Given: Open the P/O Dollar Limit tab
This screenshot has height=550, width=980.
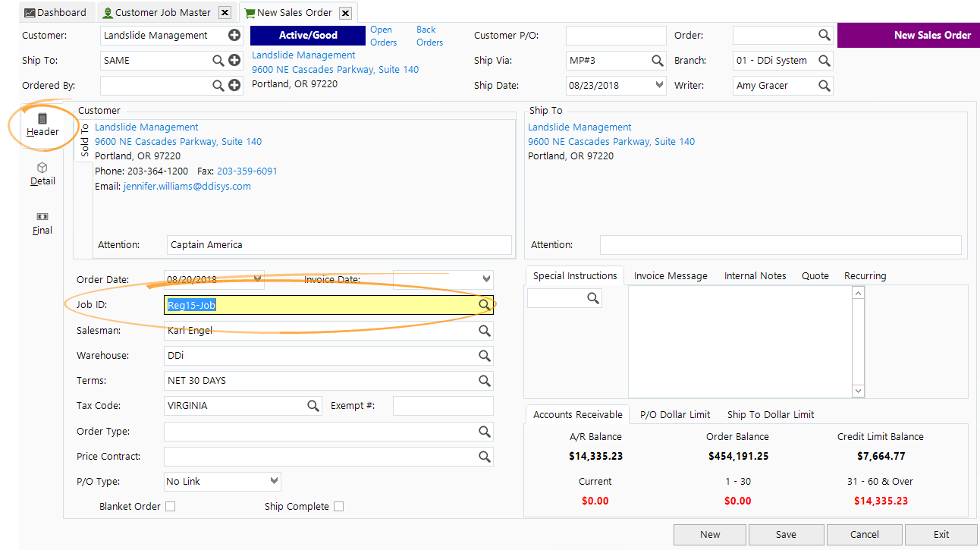Looking at the screenshot, I should click(x=674, y=415).
